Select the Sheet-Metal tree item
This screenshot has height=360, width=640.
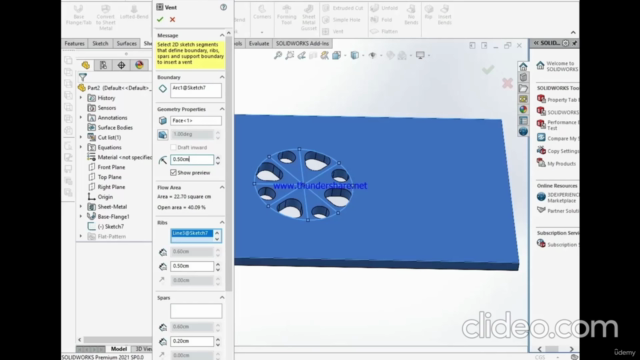point(112,207)
